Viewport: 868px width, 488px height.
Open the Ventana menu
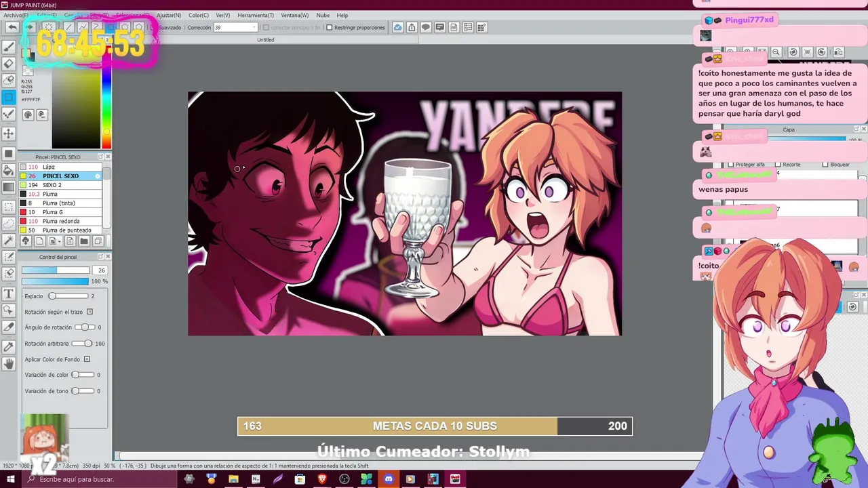(x=295, y=15)
